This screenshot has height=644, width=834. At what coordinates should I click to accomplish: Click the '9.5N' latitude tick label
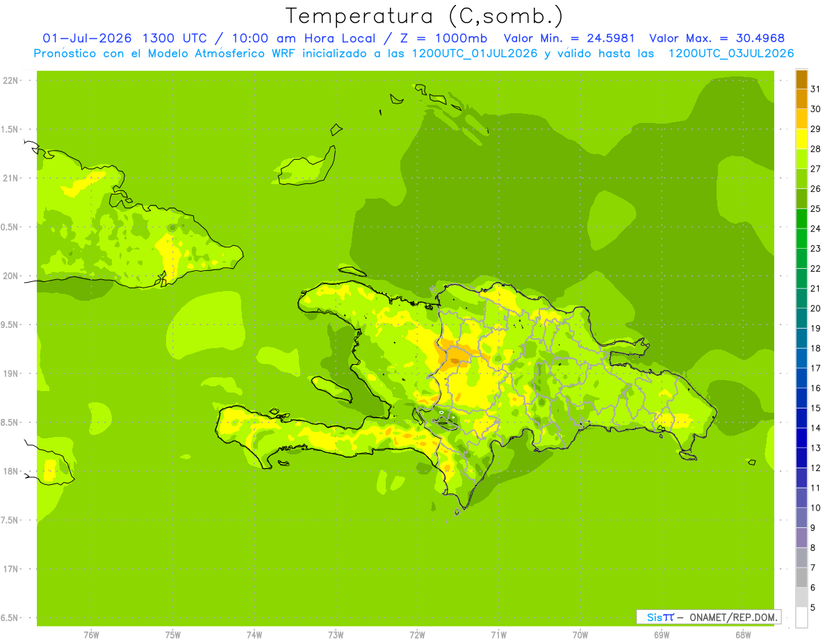(10, 324)
